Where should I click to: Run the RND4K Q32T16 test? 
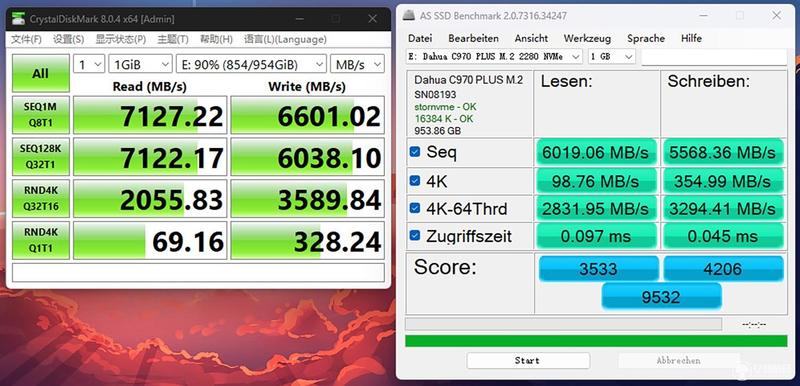40,198
